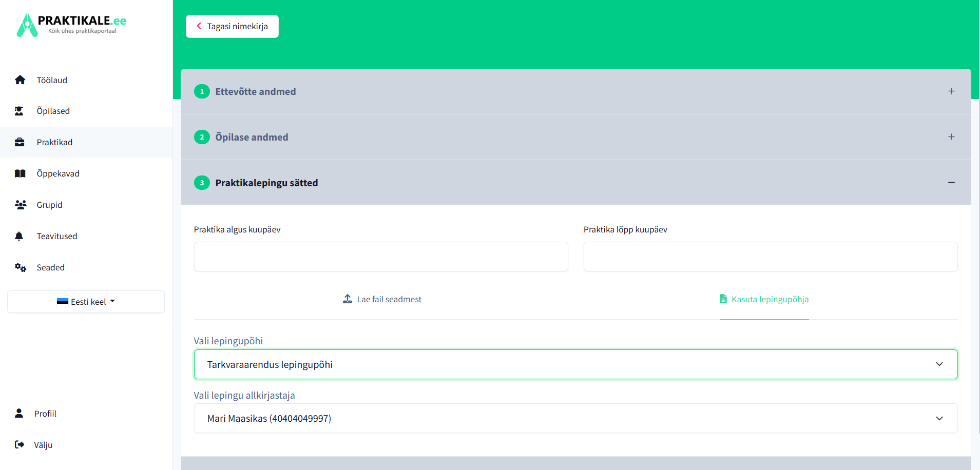
Task: Click the Praktika lõpp kuupäev field
Action: coord(770,257)
